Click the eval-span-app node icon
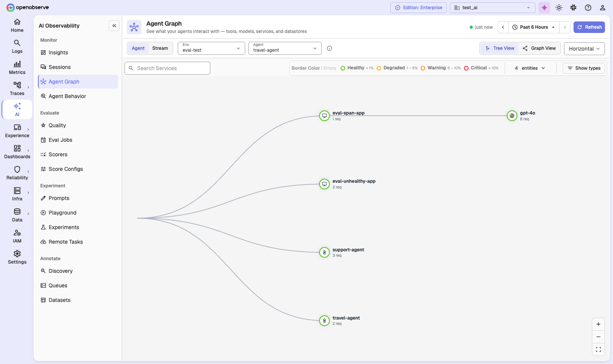Image resolution: width=613 pixels, height=364 pixels. pos(325,116)
